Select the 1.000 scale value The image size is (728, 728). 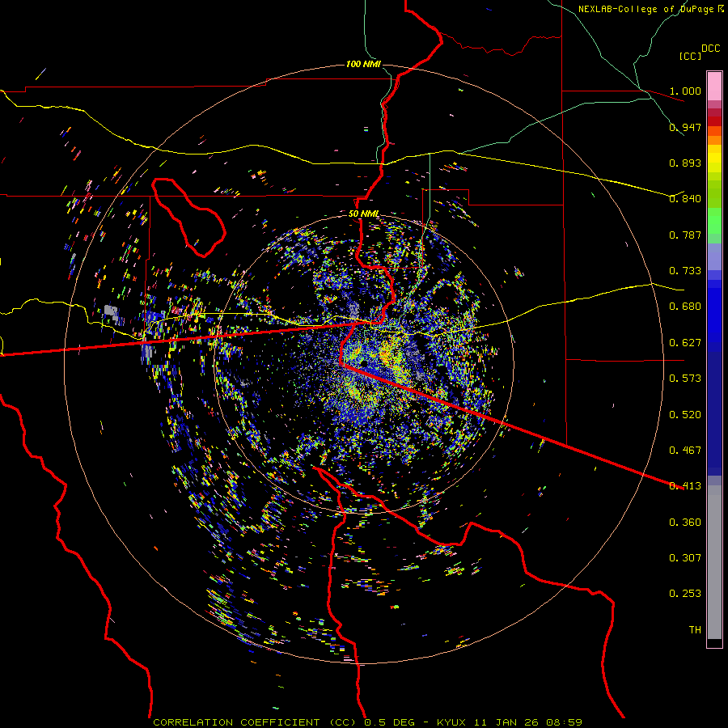coord(685,91)
